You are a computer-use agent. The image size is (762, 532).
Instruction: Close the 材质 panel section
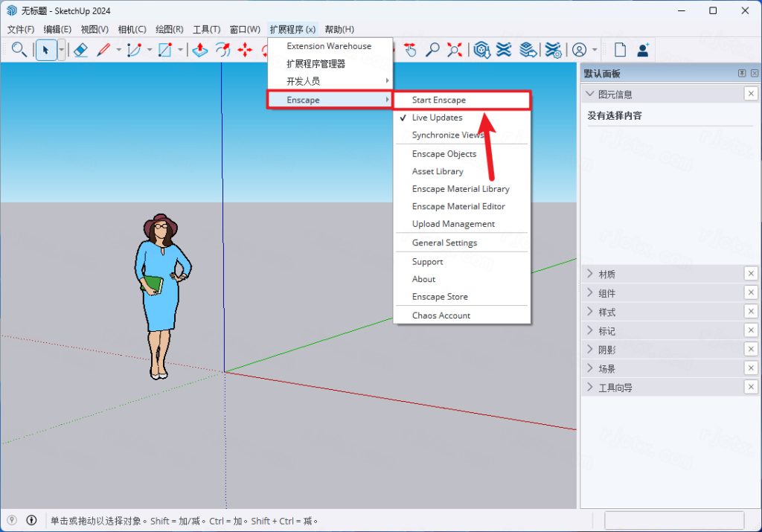pos(751,274)
